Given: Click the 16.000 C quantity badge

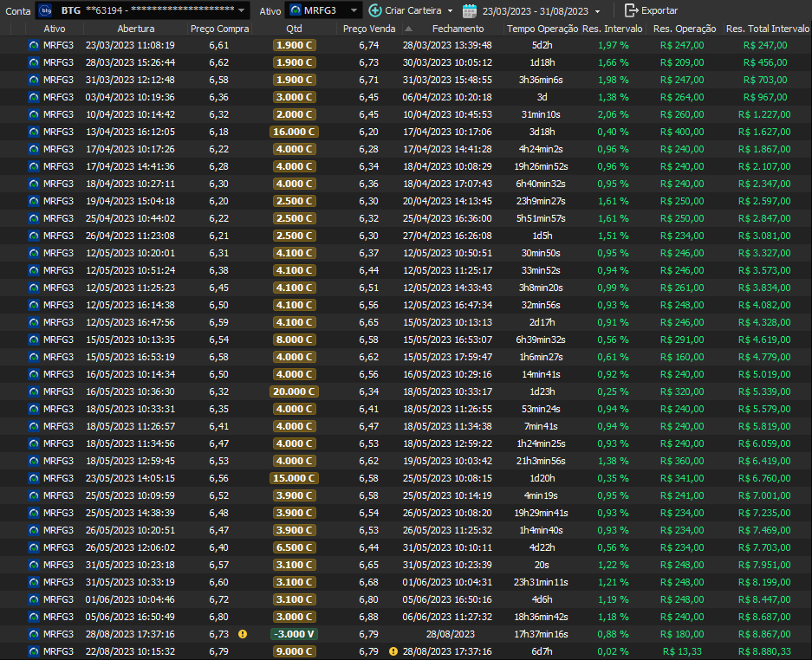Looking at the screenshot, I should coord(295,132).
